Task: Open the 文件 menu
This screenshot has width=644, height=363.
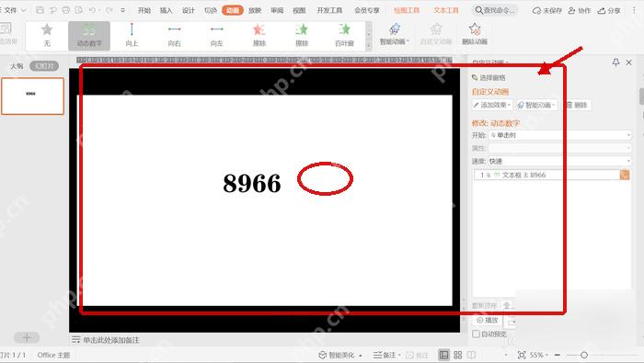Action: click(12, 10)
